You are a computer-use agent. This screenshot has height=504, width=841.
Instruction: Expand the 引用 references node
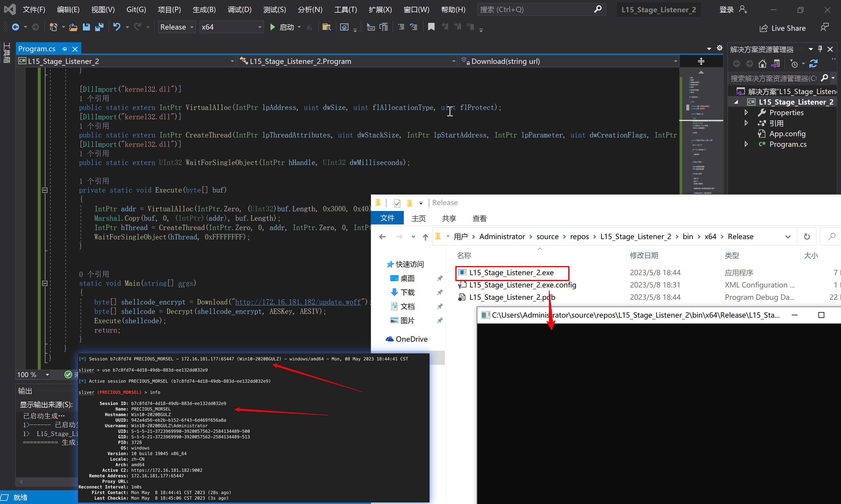click(x=746, y=123)
